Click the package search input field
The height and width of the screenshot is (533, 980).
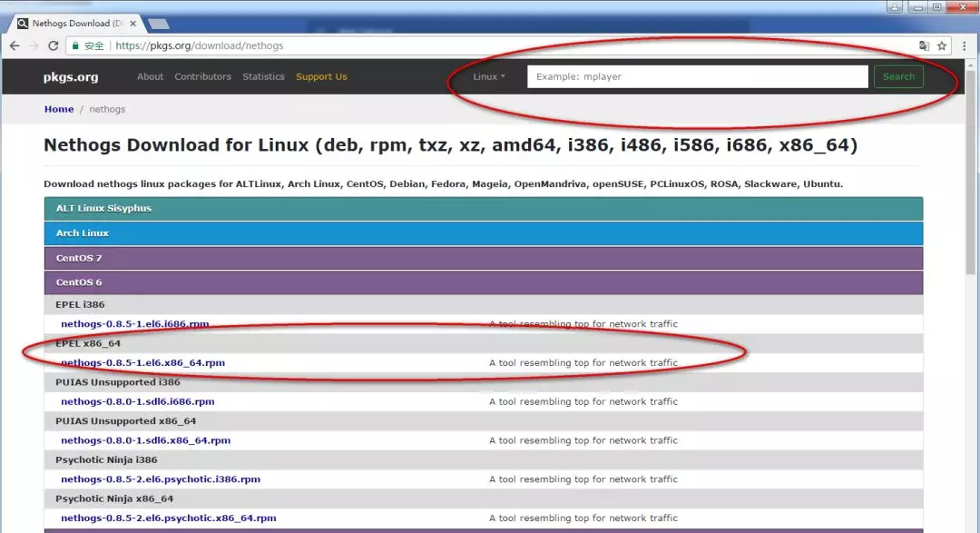pos(698,76)
